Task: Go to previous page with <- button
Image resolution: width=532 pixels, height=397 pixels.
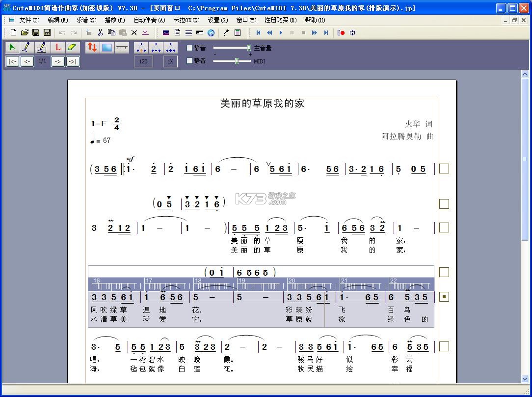Action: (27, 61)
